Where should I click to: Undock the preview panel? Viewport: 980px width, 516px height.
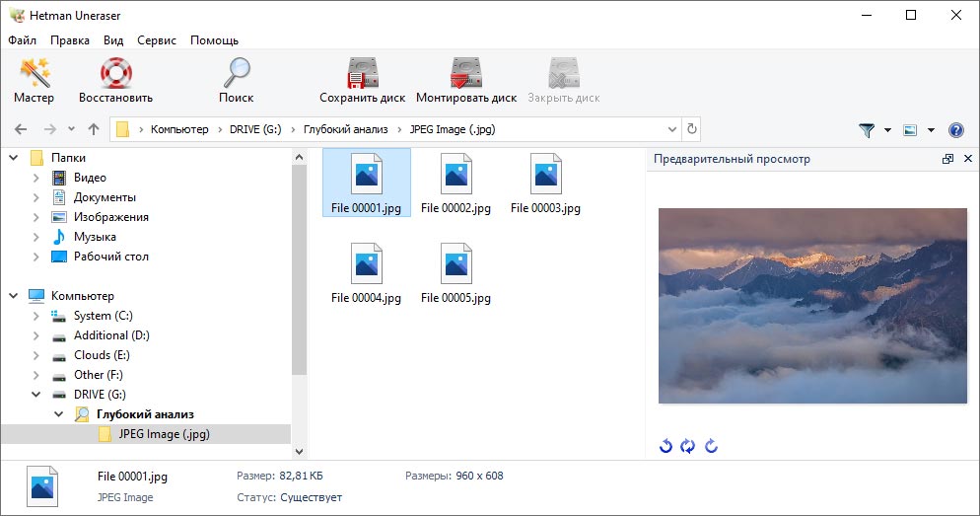pos(948,159)
